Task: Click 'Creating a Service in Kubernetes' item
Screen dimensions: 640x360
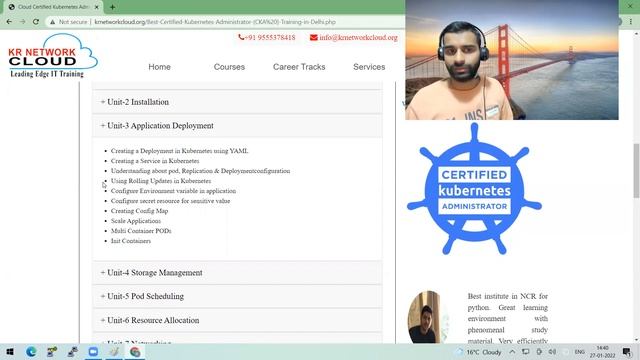Action: coord(155,161)
